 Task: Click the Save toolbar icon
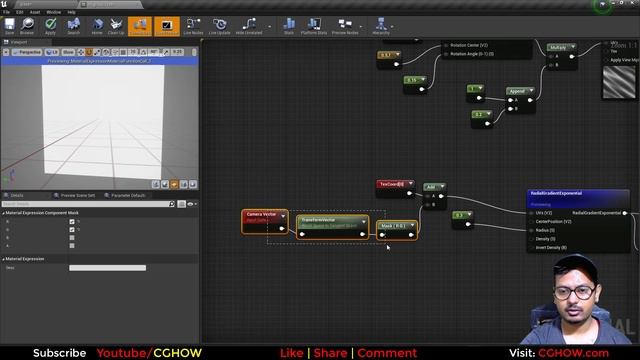tap(9, 27)
